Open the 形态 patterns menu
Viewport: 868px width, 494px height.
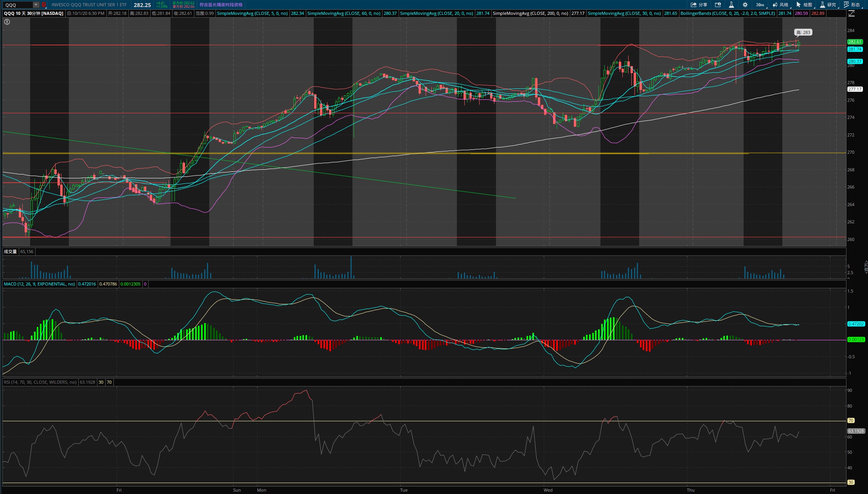click(853, 5)
